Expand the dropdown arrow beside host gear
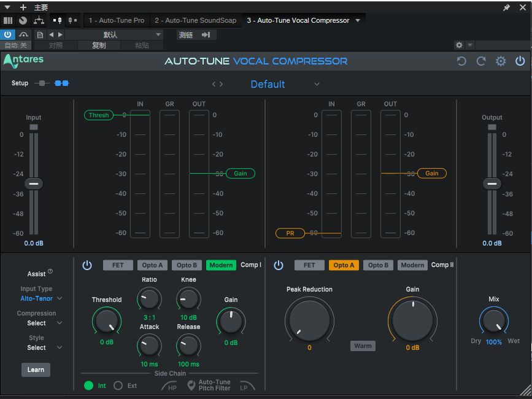 click(x=470, y=45)
